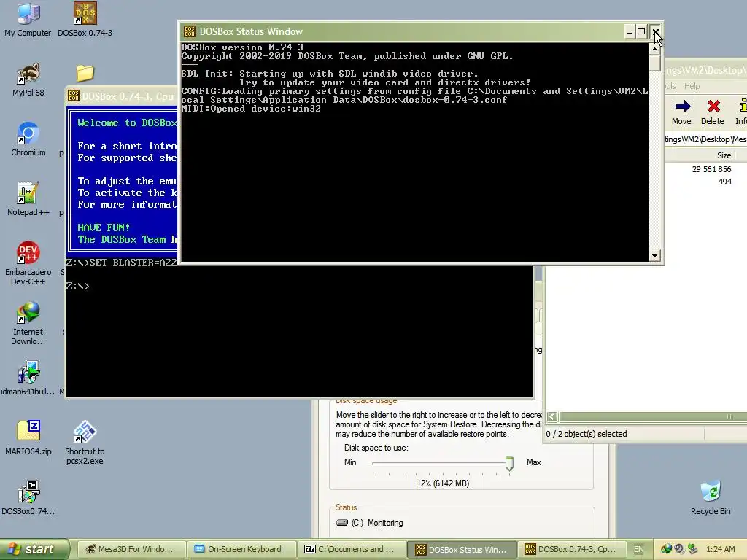Select the idman641build installer icon
The width and height of the screenshot is (747, 560).
pos(28,378)
